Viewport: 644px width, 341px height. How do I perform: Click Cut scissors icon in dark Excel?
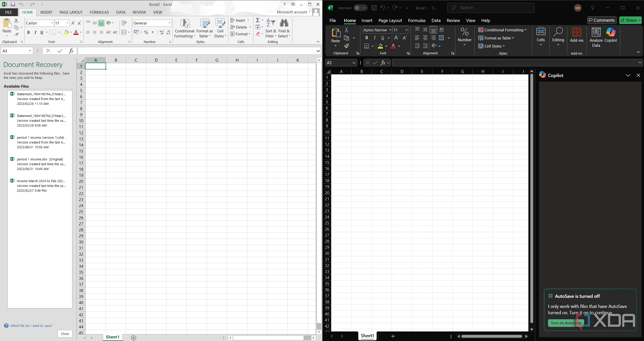point(346,30)
